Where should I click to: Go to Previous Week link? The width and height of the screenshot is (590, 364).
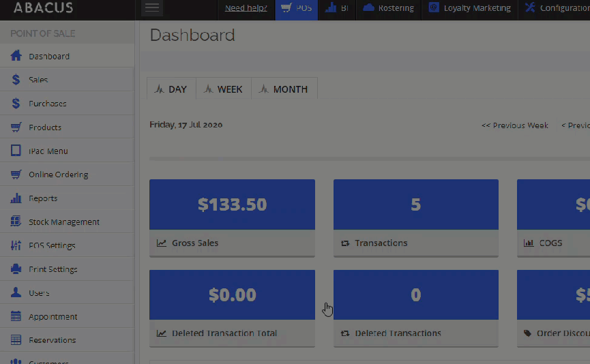tap(514, 125)
